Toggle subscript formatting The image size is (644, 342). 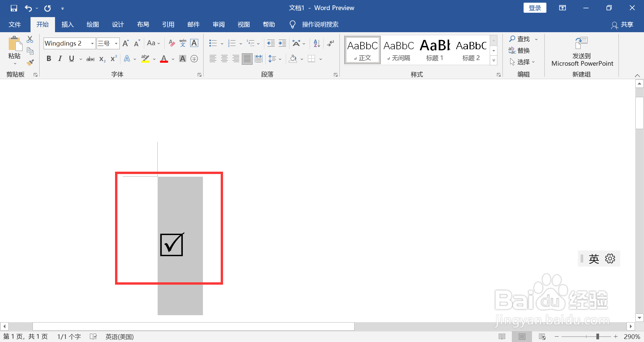click(x=103, y=59)
